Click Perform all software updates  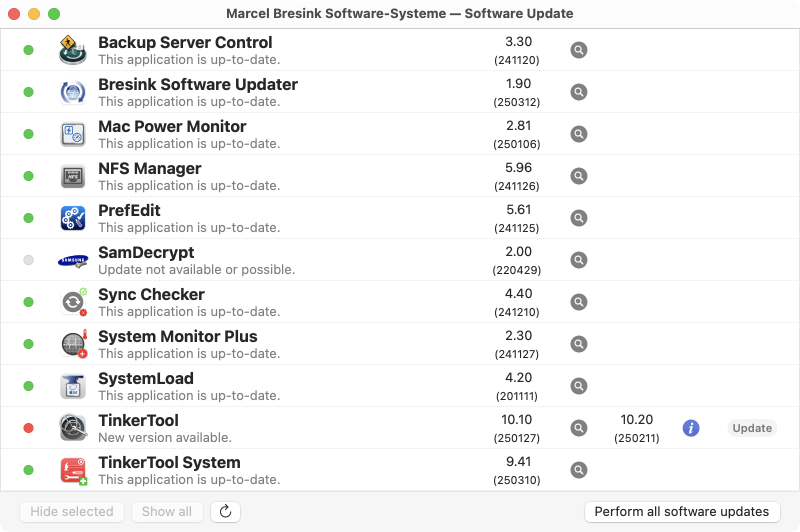click(682, 512)
